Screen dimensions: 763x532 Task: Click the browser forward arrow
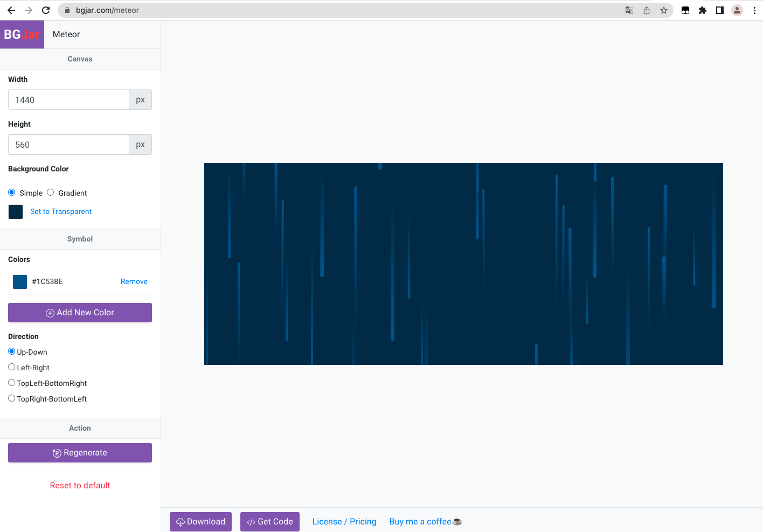29,10
